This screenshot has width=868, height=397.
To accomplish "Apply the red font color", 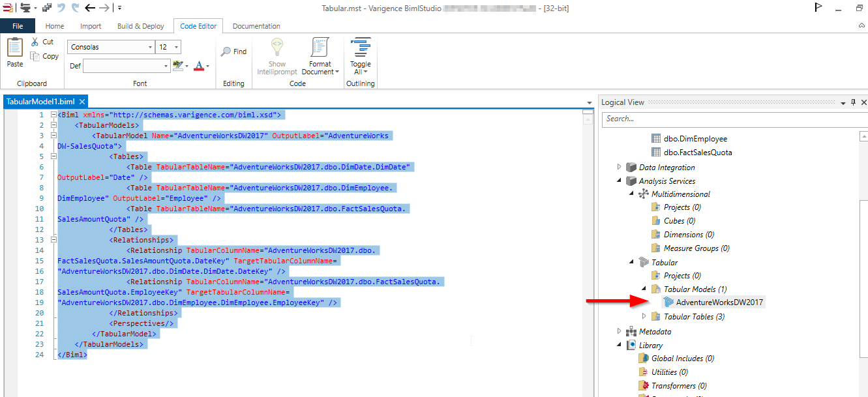I will click(199, 66).
